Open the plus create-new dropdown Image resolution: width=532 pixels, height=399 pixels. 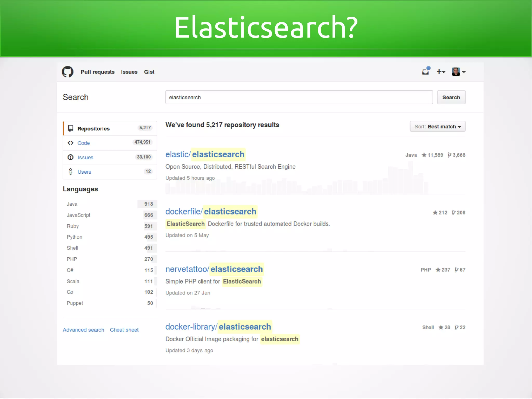(441, 71)
